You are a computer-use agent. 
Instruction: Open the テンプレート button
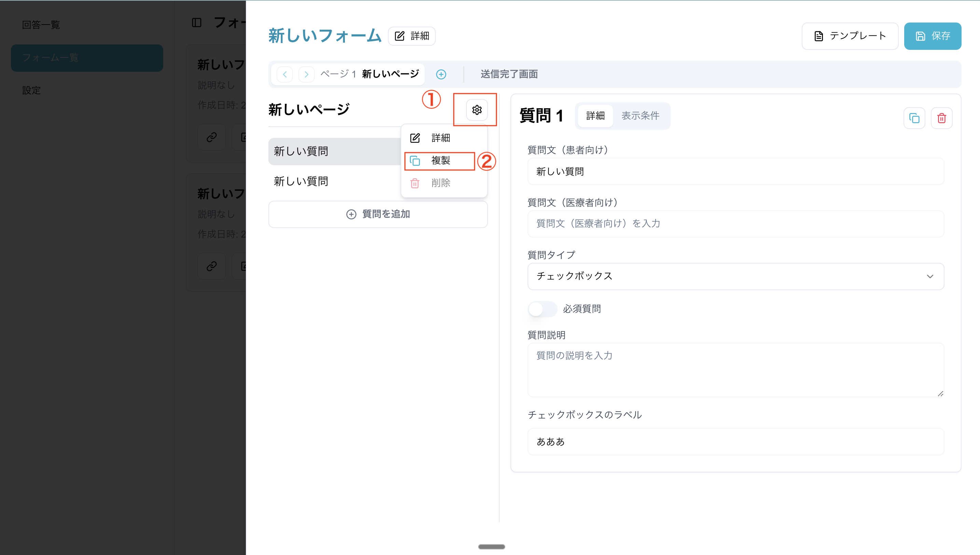(x=850, y=36)
